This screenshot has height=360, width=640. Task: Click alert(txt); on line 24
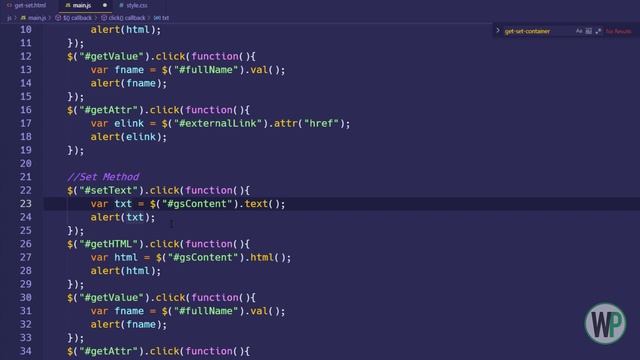[123, 217]
